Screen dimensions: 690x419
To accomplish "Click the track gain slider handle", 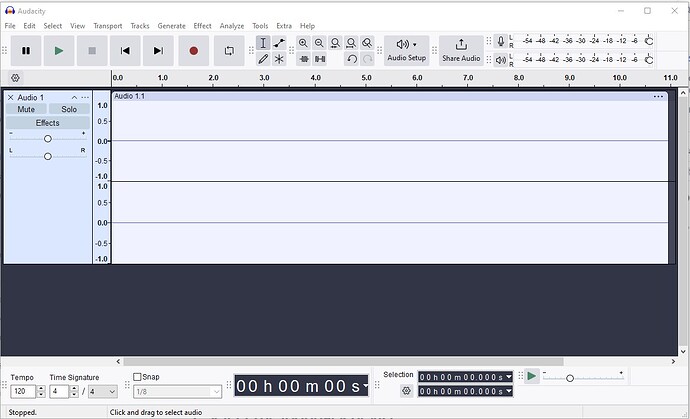I will pyautogui.click(x=48, y=139).
